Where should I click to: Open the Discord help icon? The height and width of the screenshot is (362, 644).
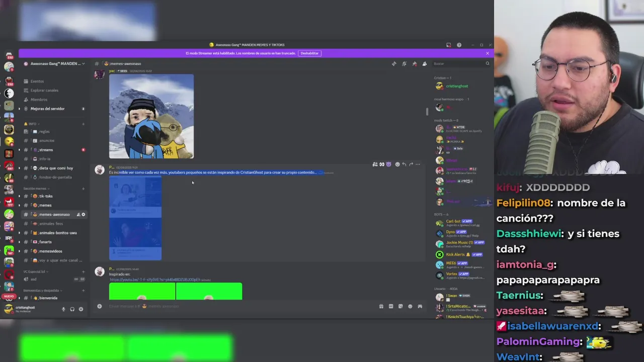pyautogui.click(x=459, y=45)
